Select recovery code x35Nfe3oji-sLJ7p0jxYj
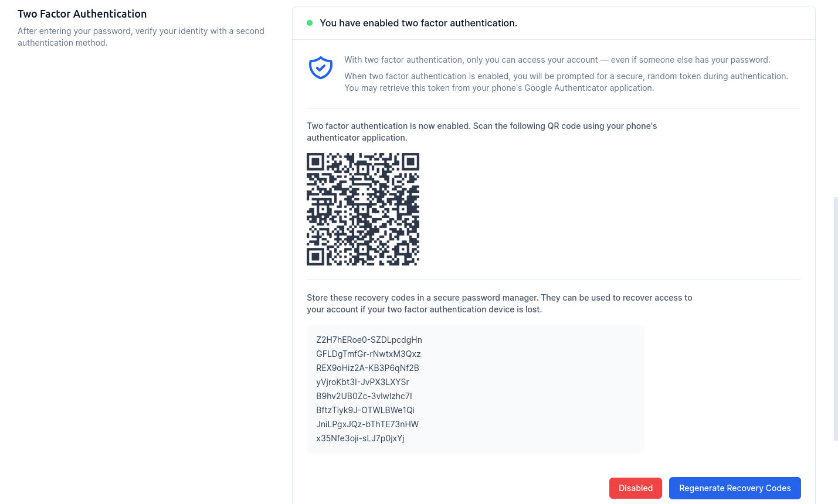838x504 pixels. [360, 438]
